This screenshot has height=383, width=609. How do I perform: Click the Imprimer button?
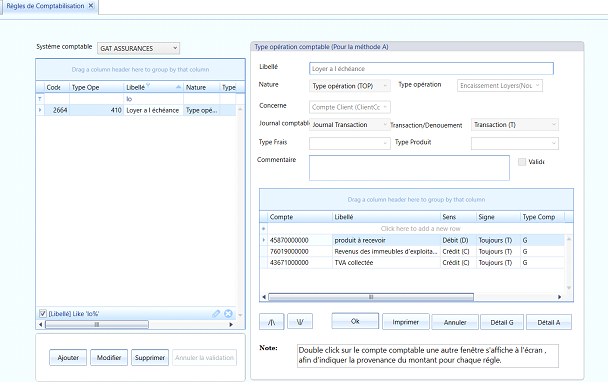(x=406, y=322)
